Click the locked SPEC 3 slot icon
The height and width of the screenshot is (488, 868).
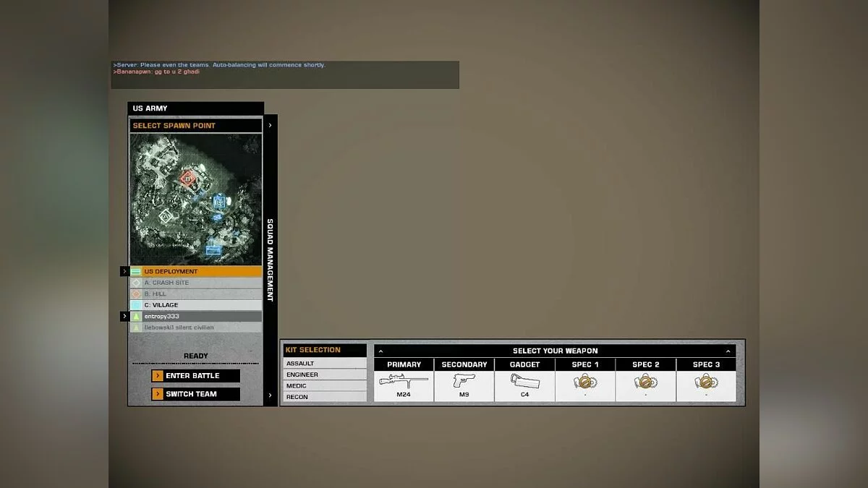coord(705,382)
